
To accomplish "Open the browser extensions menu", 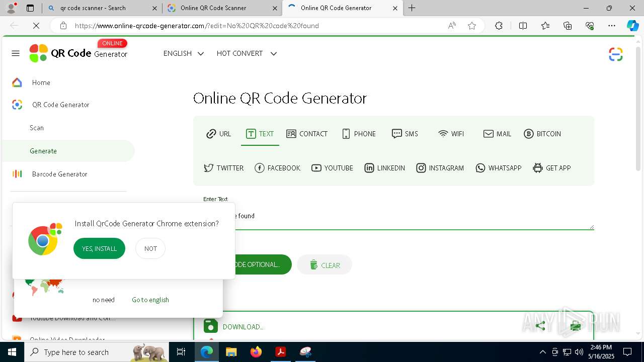I will 499,26.
